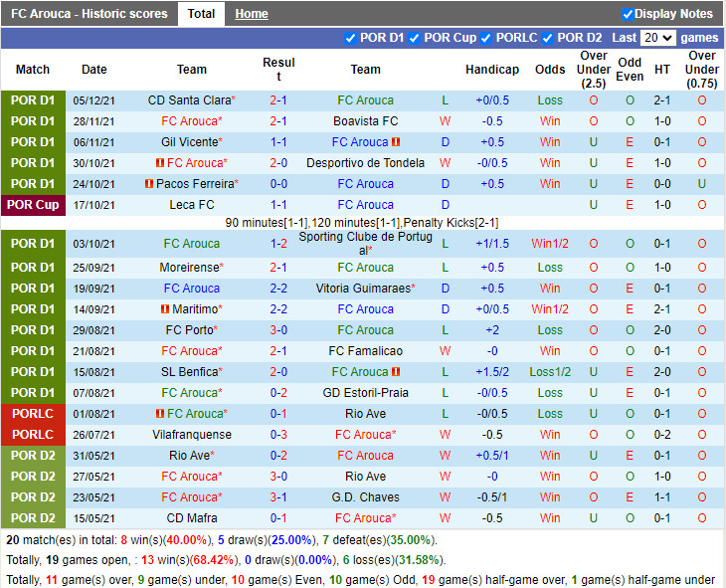Click Win1/2 odds in Sporting row

click(550, 244)
